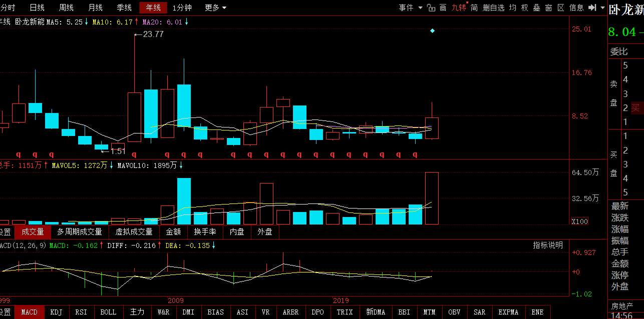The width and height of the screenshot is (644, 319).
Task: Select the MACD indicator tab
Action: coord(29,312)
